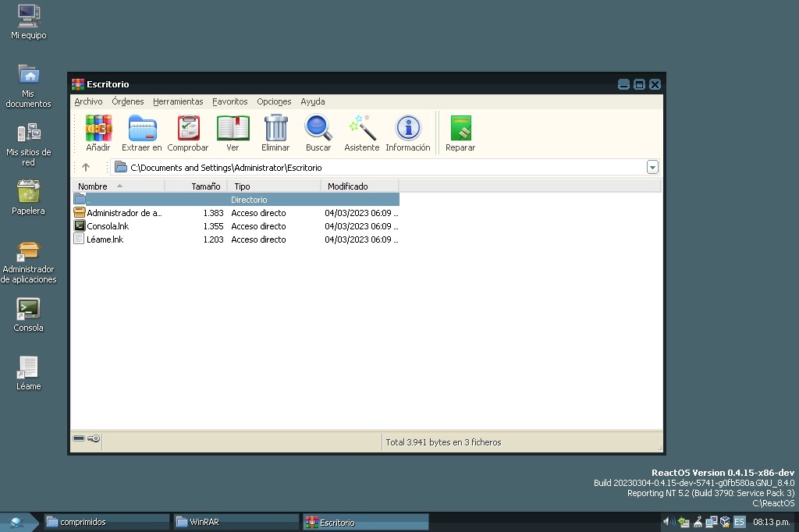Click the drive icon in status bar

click(79, 438)
